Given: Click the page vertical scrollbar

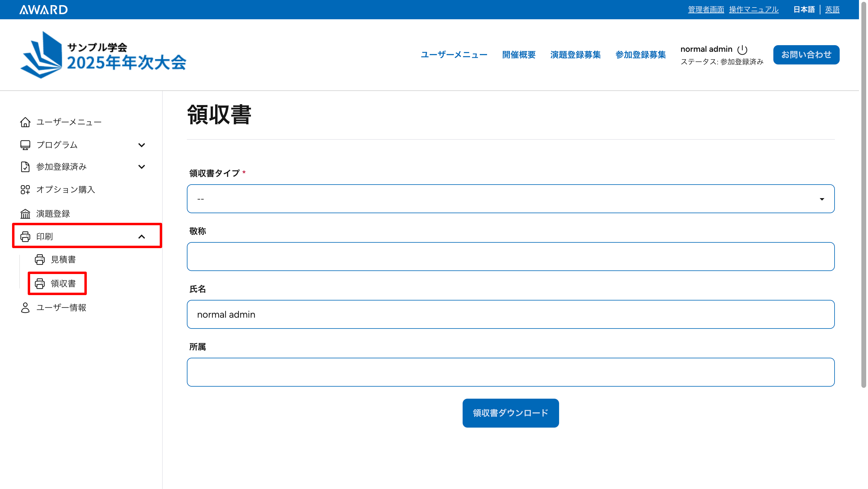Looking at the screenshot, I should [863, 194].
